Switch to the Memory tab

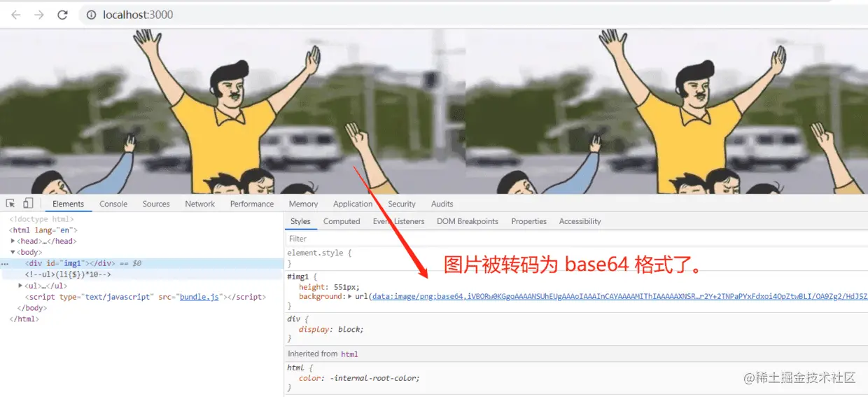pos(303,204)
